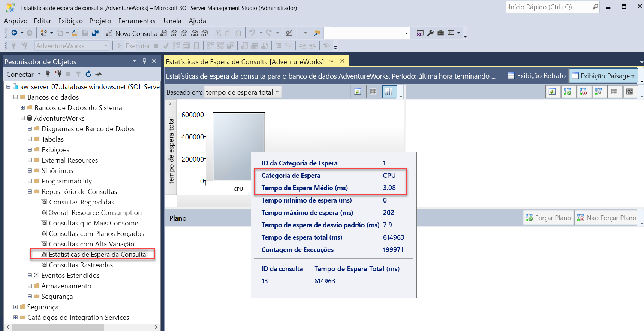The height and width of the screenshot is (331, 644).
Task: Open the Arquivo menu
Action: pos(16,21)
